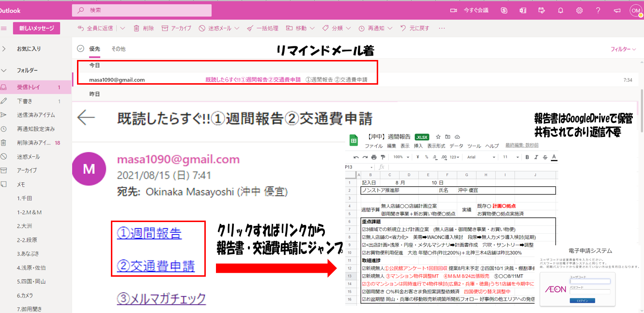
Task: Toggle italic formatting in the Sheets toolbar
Action: [536, 157]
